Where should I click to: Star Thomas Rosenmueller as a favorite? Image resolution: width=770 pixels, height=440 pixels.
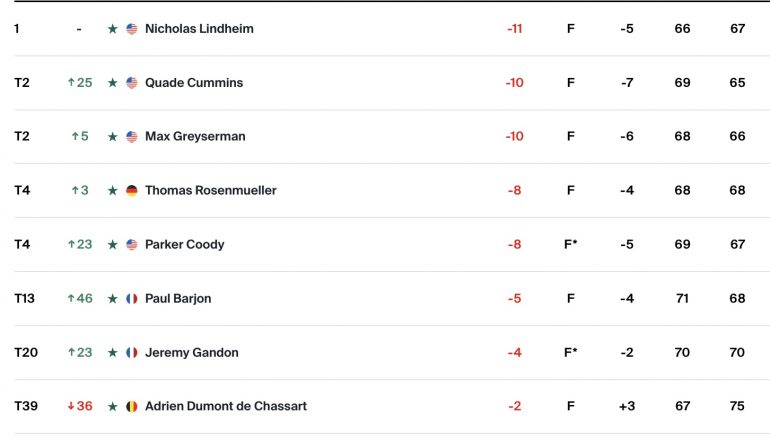pyautogui.click(x=112, y=191)
